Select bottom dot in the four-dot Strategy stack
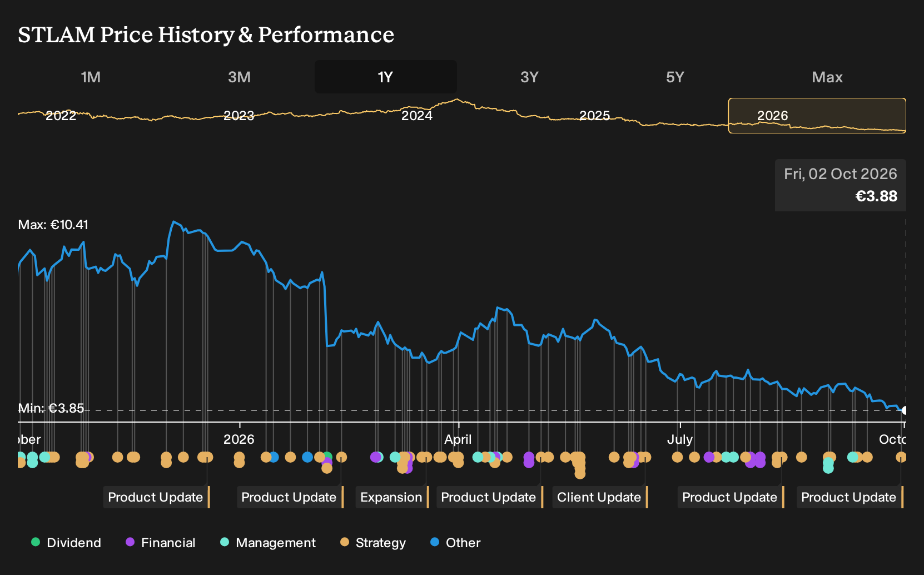The height and width of the screenshot is (575, 924). 580,473
